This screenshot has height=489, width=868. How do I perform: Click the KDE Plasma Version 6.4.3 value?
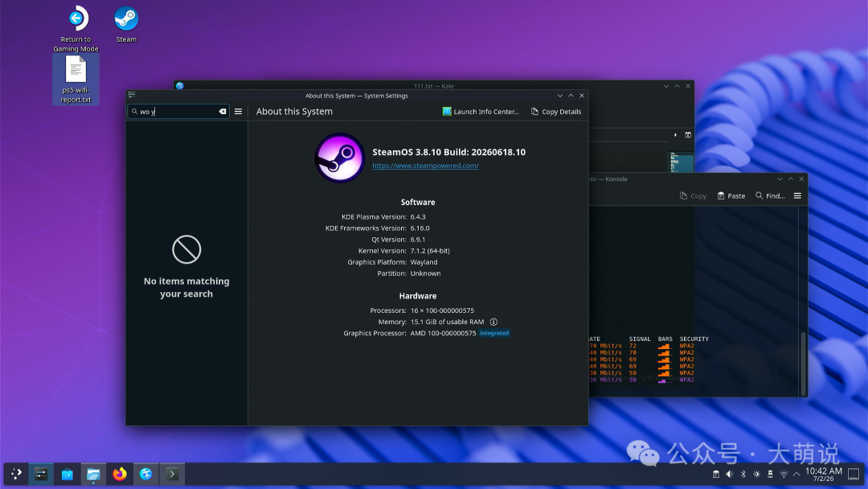click(x=418, y=216)
